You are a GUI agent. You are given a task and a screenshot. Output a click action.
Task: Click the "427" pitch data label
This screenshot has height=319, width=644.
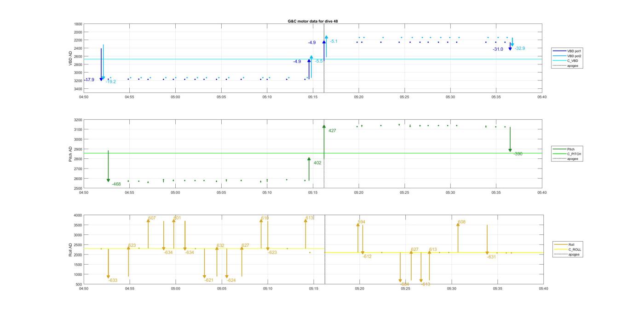[332, 131]
